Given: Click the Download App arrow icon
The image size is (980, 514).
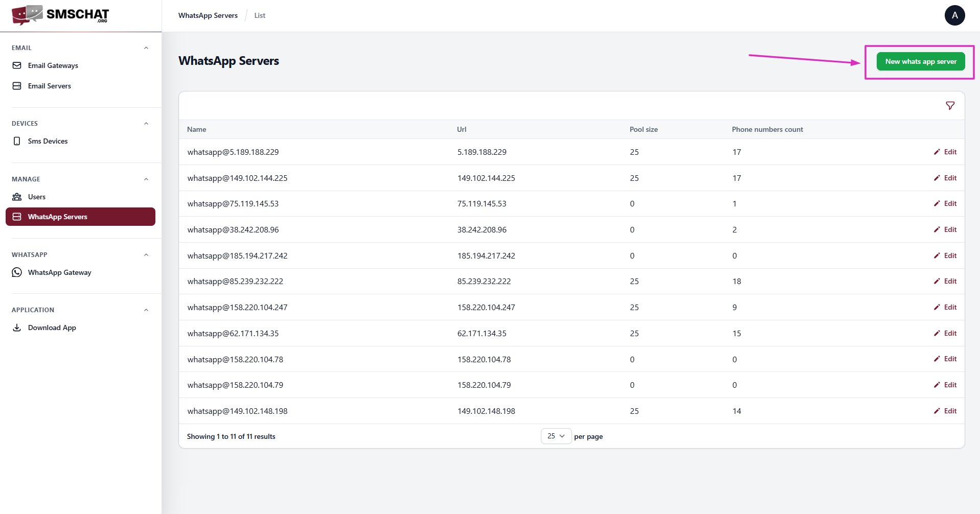Looking at the screenshot, I should click(x=17, y=328).
